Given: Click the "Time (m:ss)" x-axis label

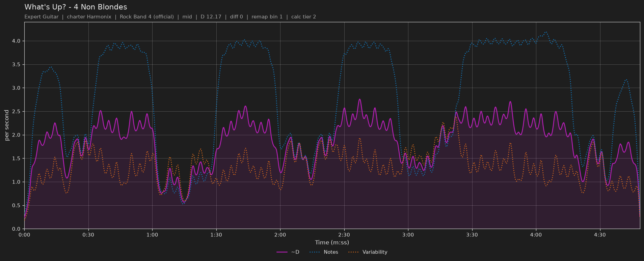Looking at the screenshot, I should (x=332, y=242).
